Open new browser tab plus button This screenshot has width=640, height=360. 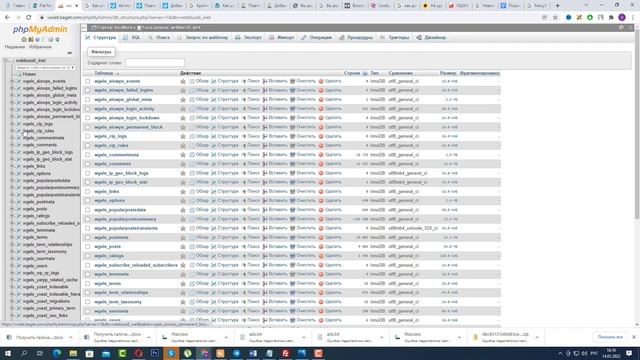click(558, 6)
